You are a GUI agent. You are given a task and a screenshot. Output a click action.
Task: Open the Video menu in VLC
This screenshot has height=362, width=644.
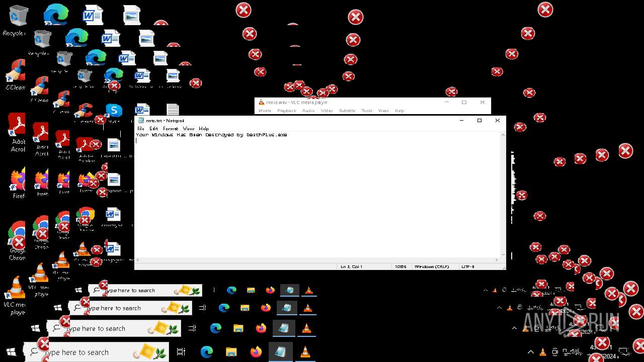click(327, 111)
